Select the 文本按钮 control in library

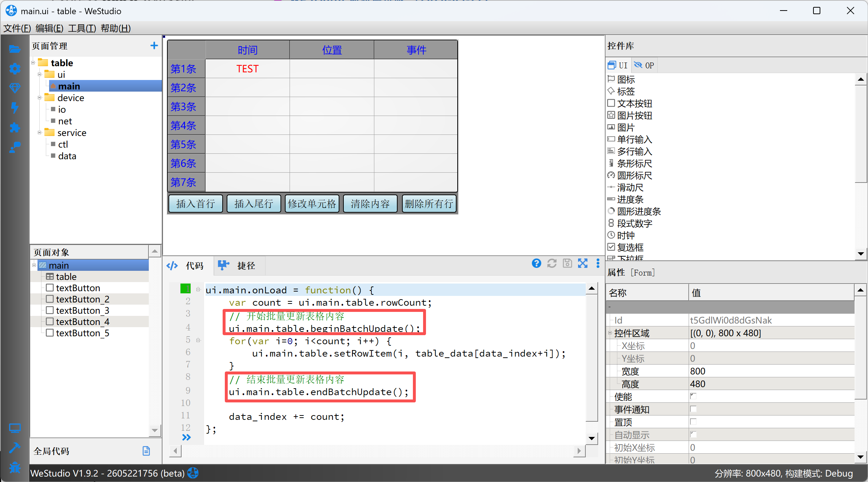pos(630,103)
